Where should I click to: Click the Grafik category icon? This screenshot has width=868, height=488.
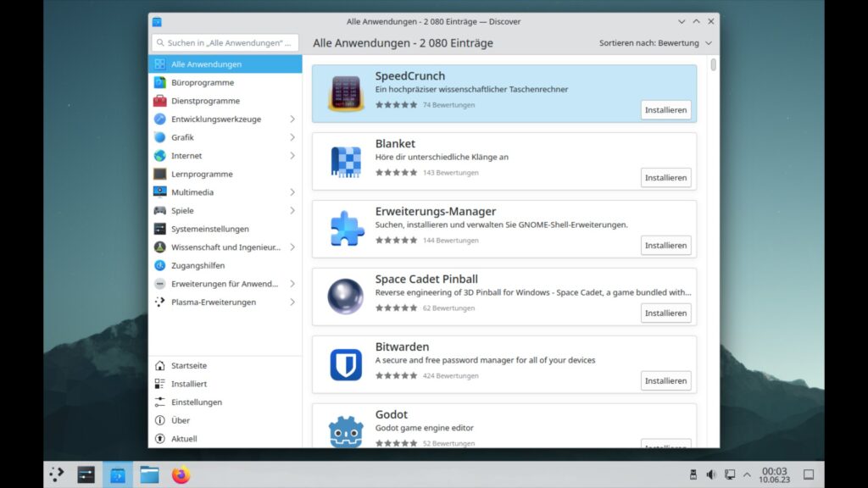160,137
